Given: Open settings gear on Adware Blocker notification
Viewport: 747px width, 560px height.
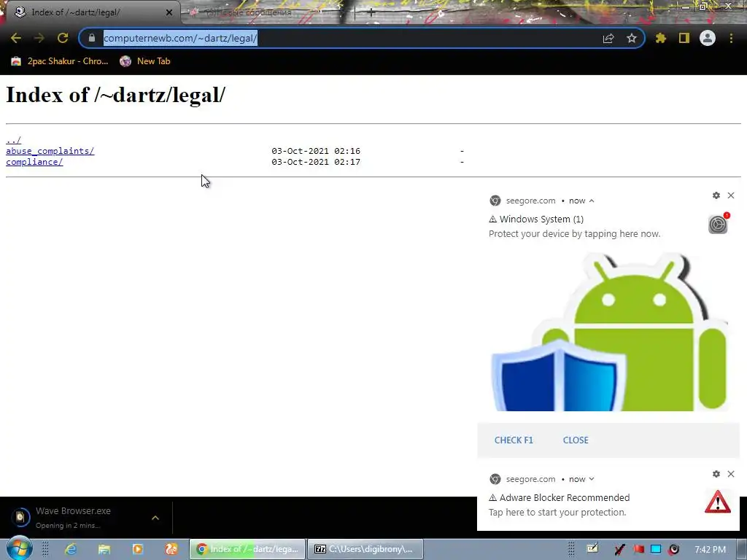Looking at the screenshot, I should (716, 474).
